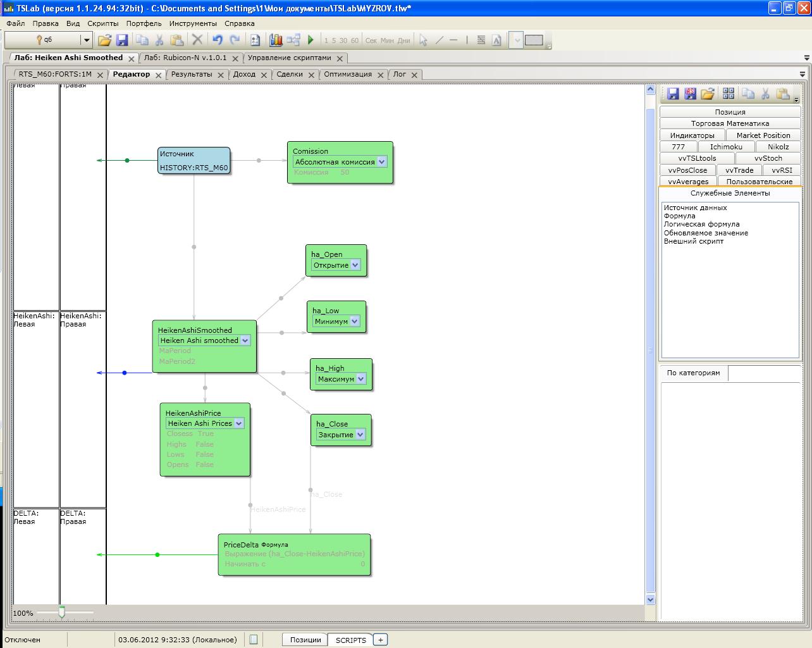Click the plus button beside SCRIPTS tab
This screenshot has height=648, width=812.
(x=380, y=640)
